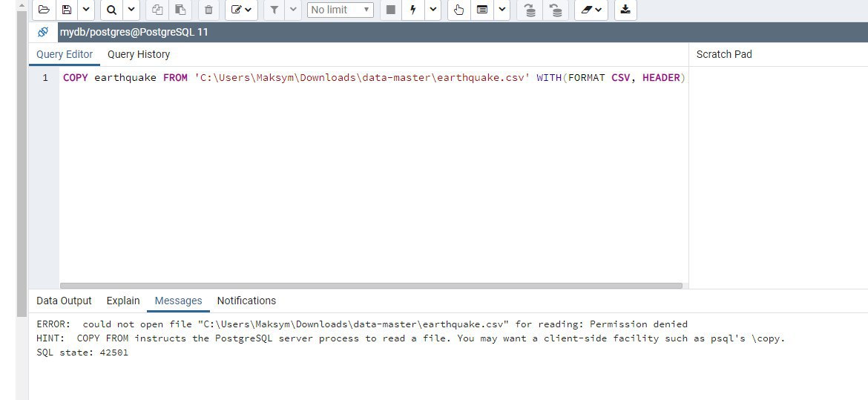Open the Explain results tab

point(123,301)
